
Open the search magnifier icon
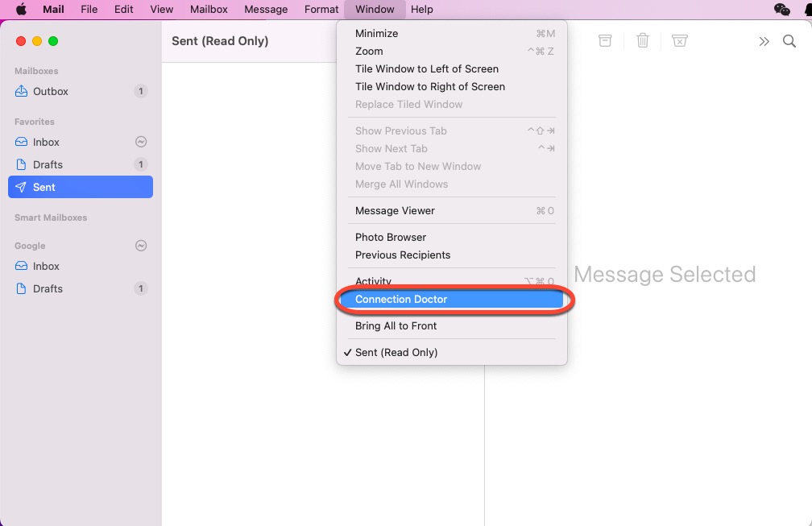click(789, 41)
